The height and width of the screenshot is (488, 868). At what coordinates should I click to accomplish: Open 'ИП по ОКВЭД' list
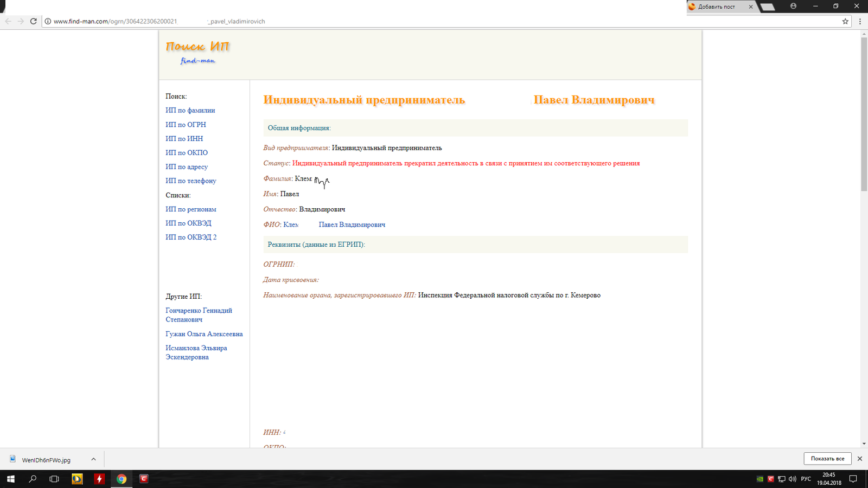click(x=188, y=223)
